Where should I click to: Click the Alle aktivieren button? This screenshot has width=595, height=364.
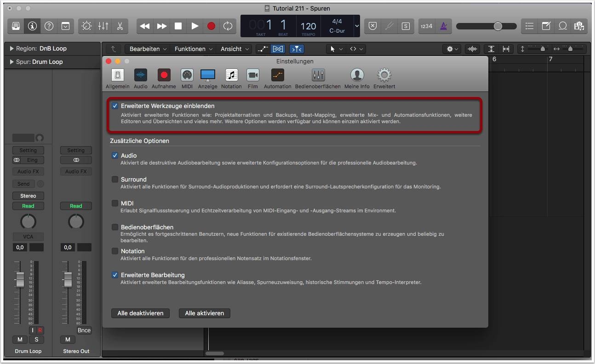(204, 313)
